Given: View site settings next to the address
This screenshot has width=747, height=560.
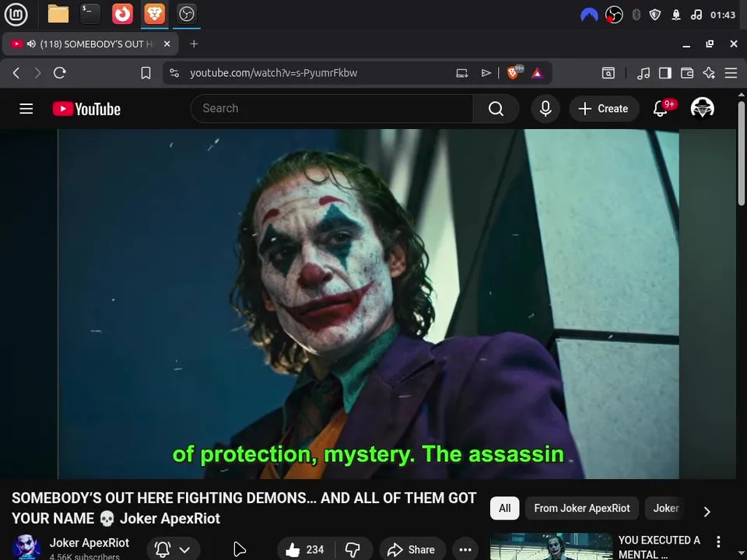Looking at the screenshot, I should (x=174, y=73).
